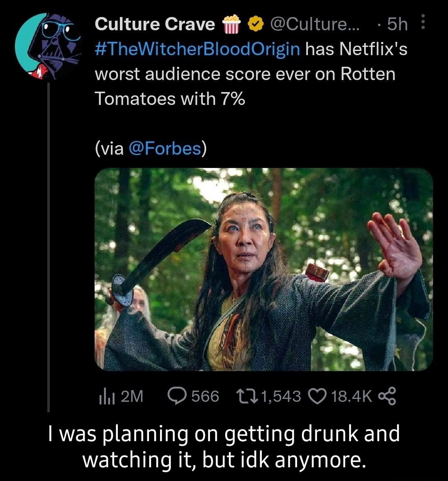Viewport: 448px width, 481px height.
Task: Click the 1,543 retweet count
Action: tap(281, 397)
